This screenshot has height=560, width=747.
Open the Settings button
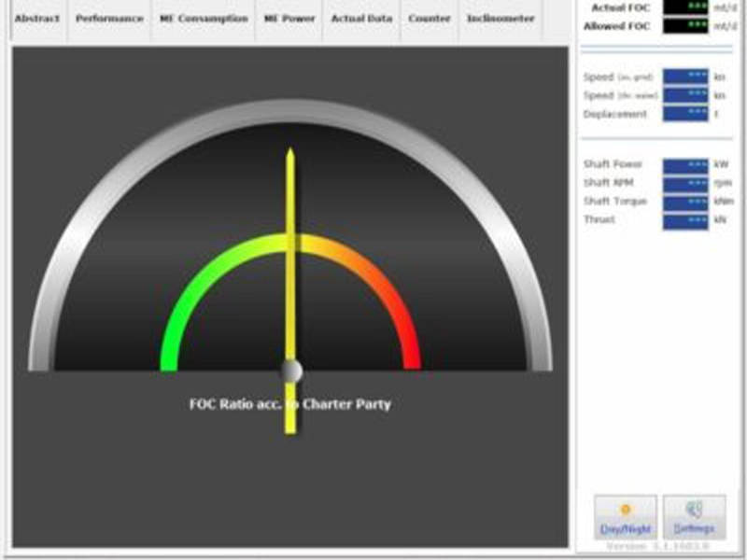click(694, 517)
